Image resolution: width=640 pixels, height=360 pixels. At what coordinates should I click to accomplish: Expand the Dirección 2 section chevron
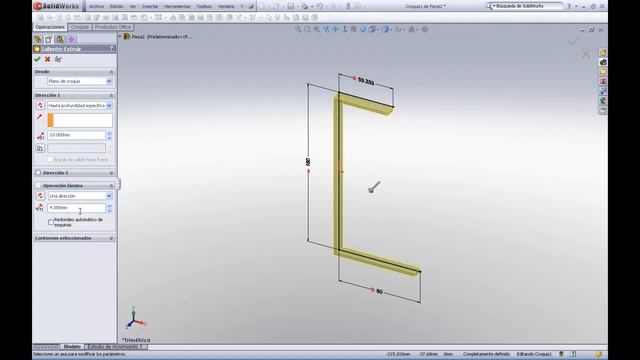[111, 173]
